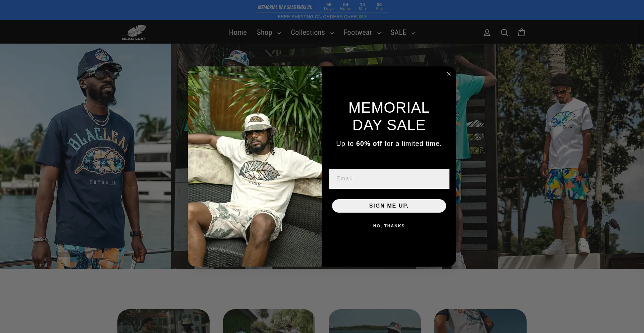
Task: Click the "MEMORIAL DAY SALE" popup heading
Action: coord(389,116)
